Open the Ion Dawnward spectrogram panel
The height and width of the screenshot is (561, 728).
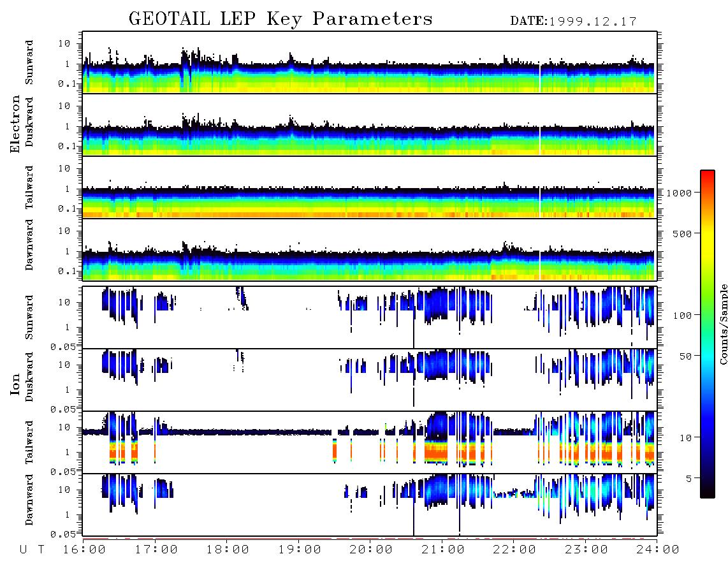click(x=370, y=505)
